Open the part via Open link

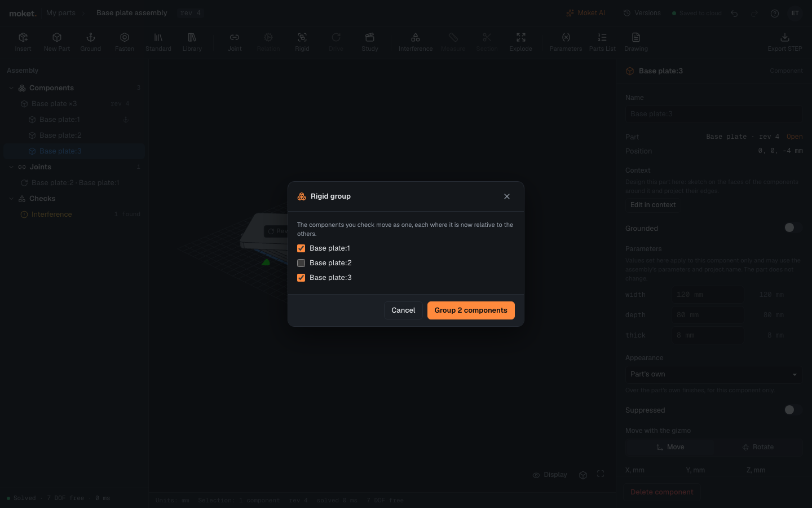tap(795, 137)
